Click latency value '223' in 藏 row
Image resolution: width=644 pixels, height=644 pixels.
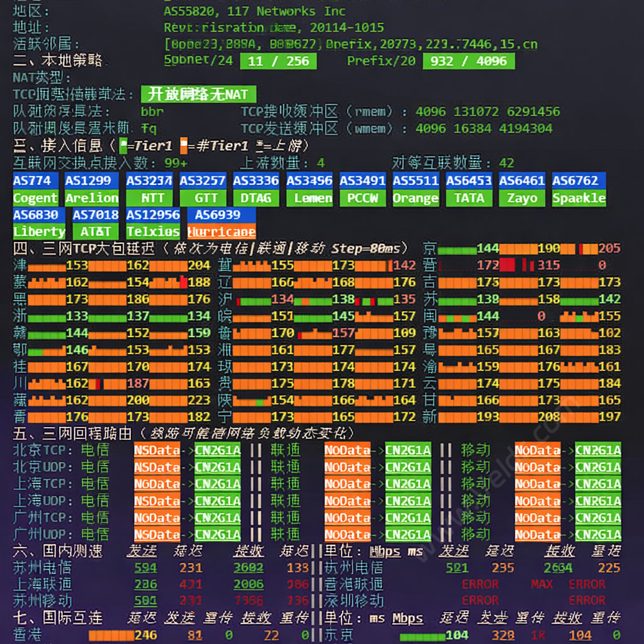tap(199, 400)
